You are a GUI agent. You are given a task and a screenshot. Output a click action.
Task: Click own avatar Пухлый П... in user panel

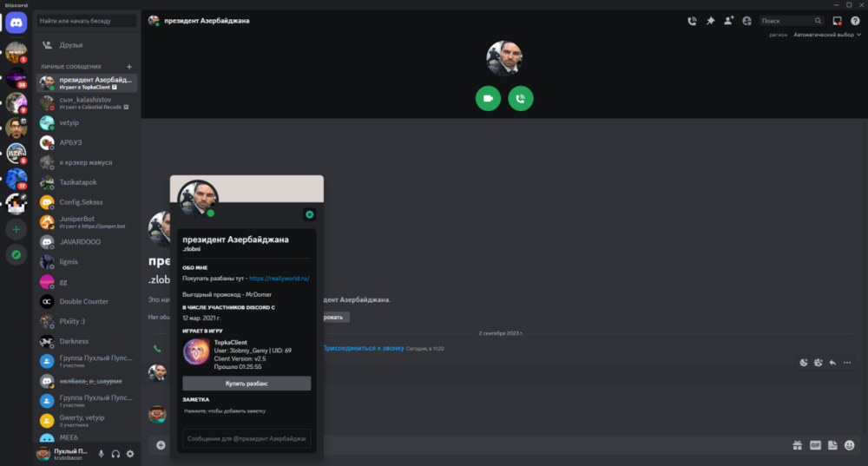point(43,454)
